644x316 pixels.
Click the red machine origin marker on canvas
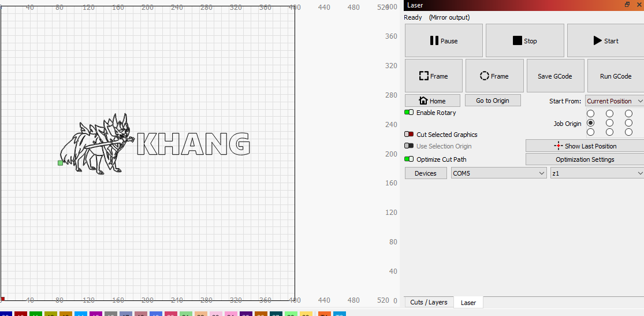click(x=2, y=299)
